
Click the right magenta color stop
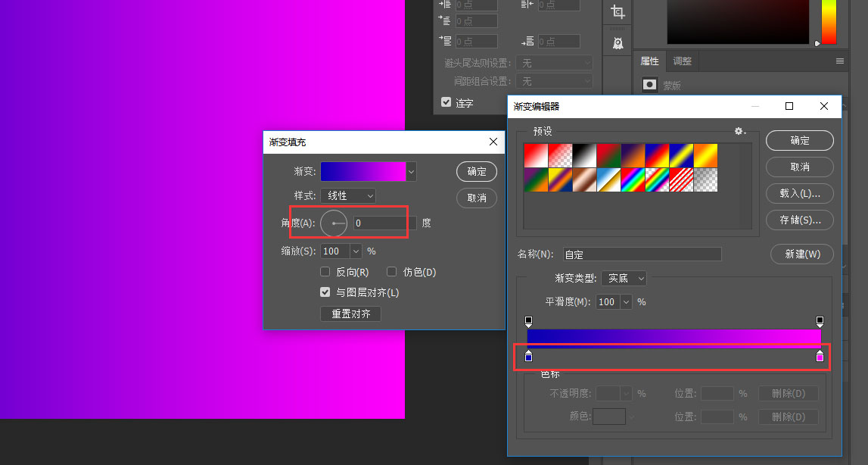820,356
